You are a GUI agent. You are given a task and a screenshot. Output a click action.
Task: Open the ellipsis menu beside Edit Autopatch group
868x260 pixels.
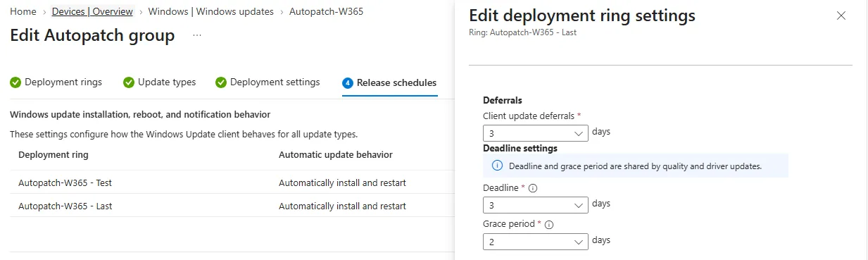click(197, 35)
